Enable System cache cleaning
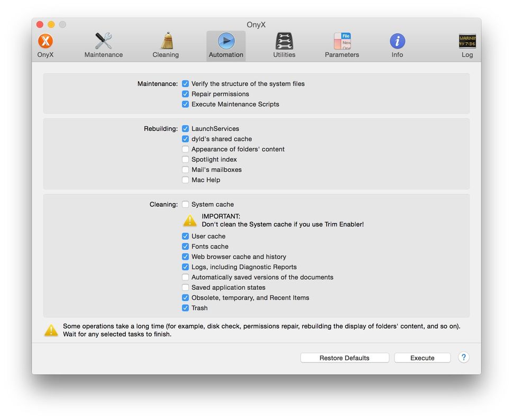The width and height of the screenshot is (513, 420). pyautogui.click(x=185, y=204)
